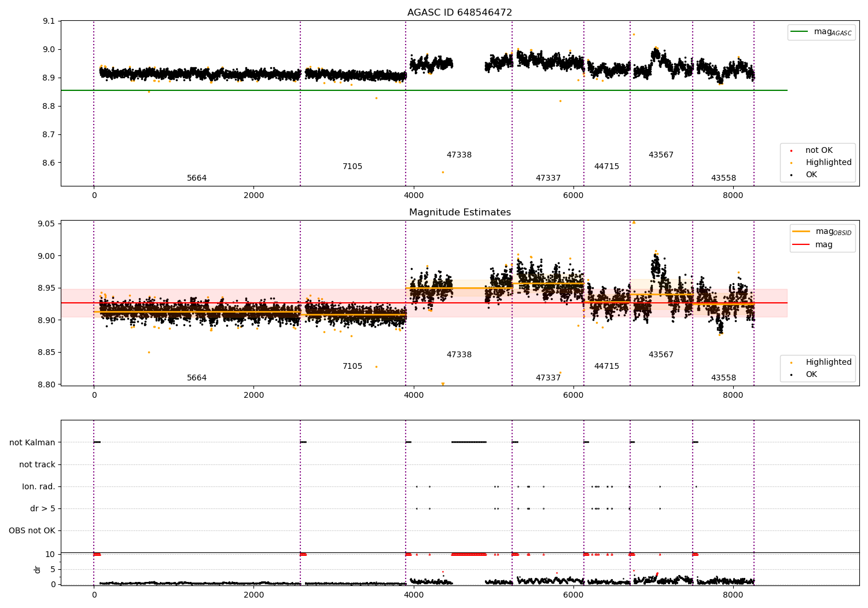Click obsid label 44715 in top plot
Screen dimensions: 868x608
point(606,166)
